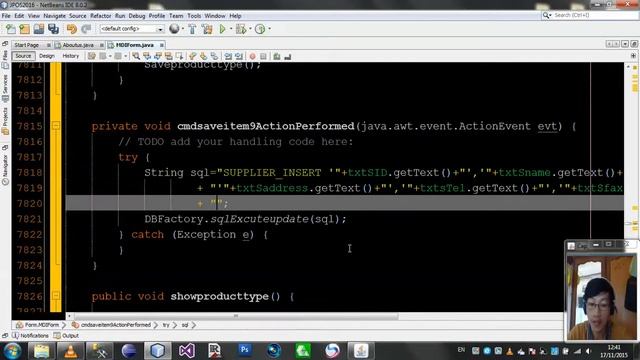Open the default config combo box
Image resolution: width=640 pixels, height=360 pixels.
tap(132, 29)
